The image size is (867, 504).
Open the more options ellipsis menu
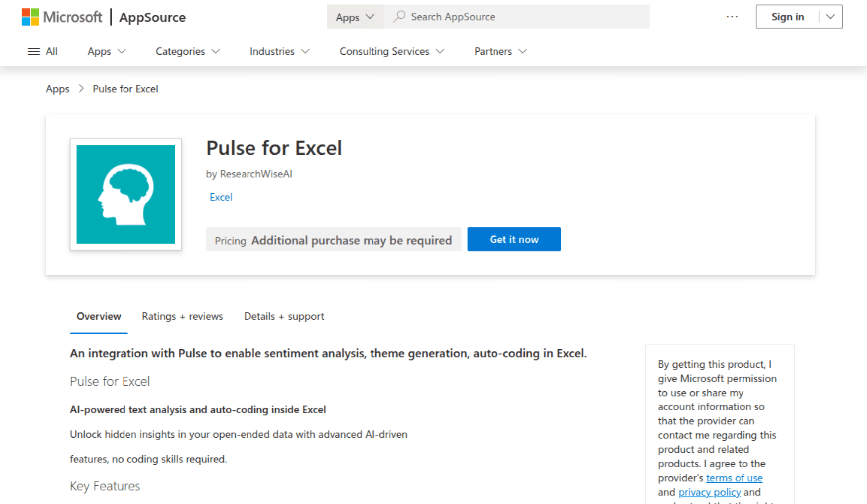coord(732,17)
